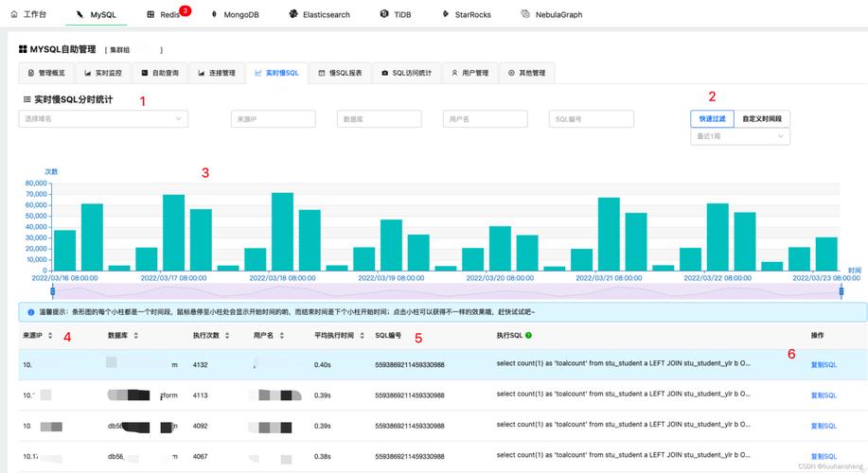Go to the TiDB section
The width and height of the screenshot is (868, 473).
tap(396, 14)
